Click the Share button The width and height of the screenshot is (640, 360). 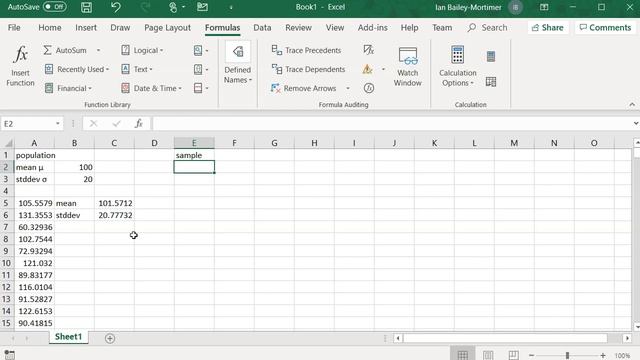tap(548, 28)
